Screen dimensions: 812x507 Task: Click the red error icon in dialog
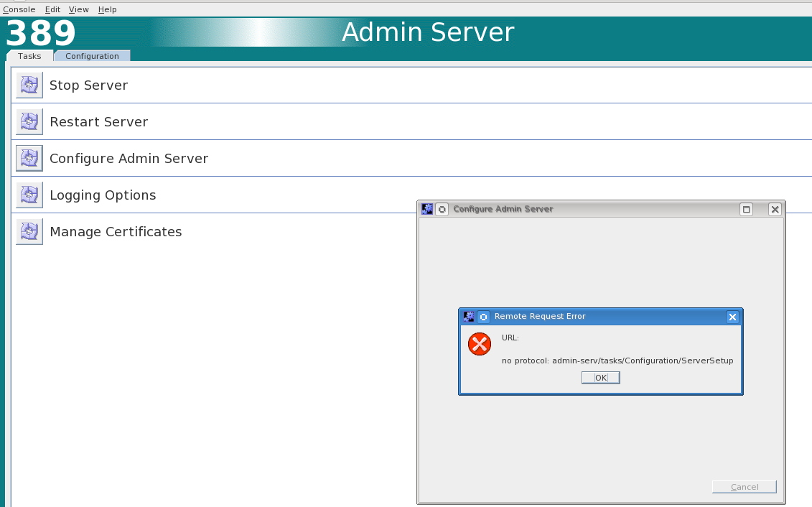480,344
